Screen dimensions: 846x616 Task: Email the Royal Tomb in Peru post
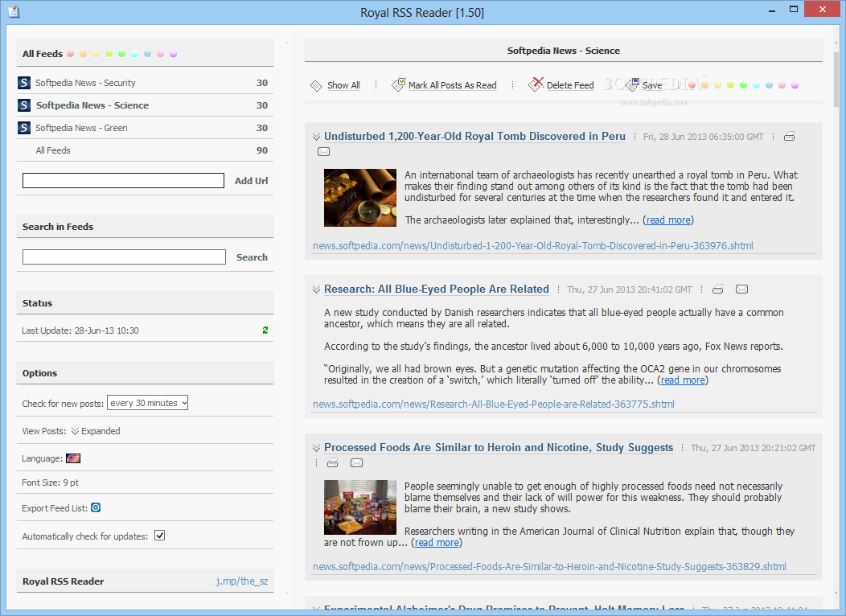click(324, 151)
